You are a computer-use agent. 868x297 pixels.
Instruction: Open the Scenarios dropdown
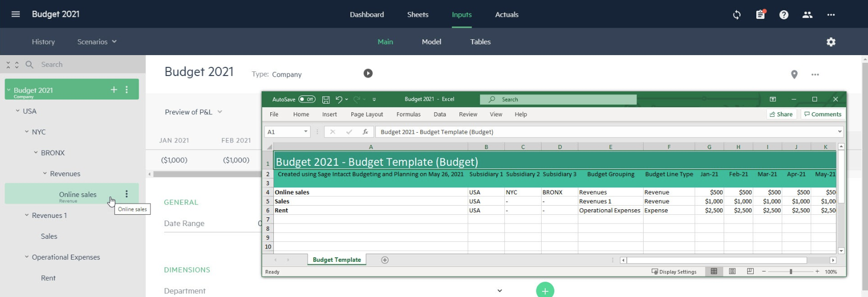coord(97,42)
